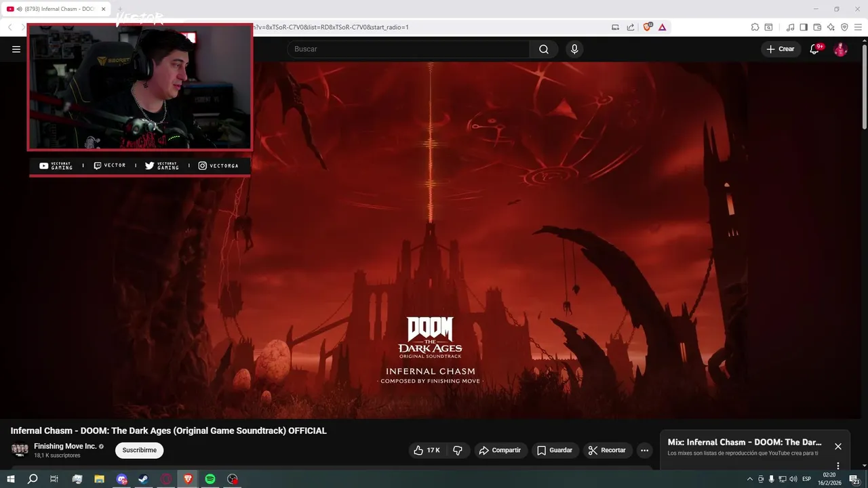Click the Mix: Infernal Chasm playlist title
868x488 pixels.
[x=745, y=442]
